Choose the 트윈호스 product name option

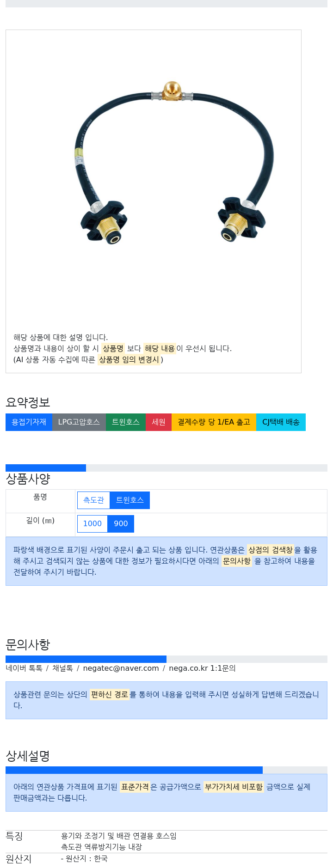(x=130, y=500)
